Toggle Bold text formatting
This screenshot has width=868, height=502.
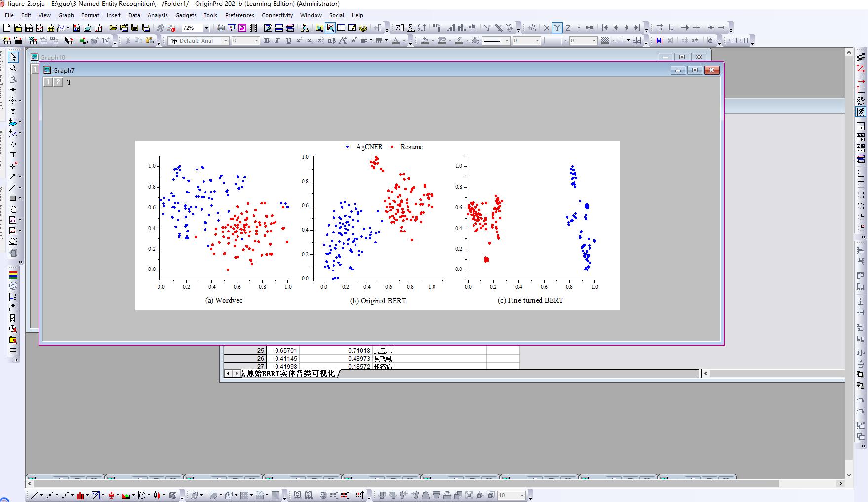(267, 41)
